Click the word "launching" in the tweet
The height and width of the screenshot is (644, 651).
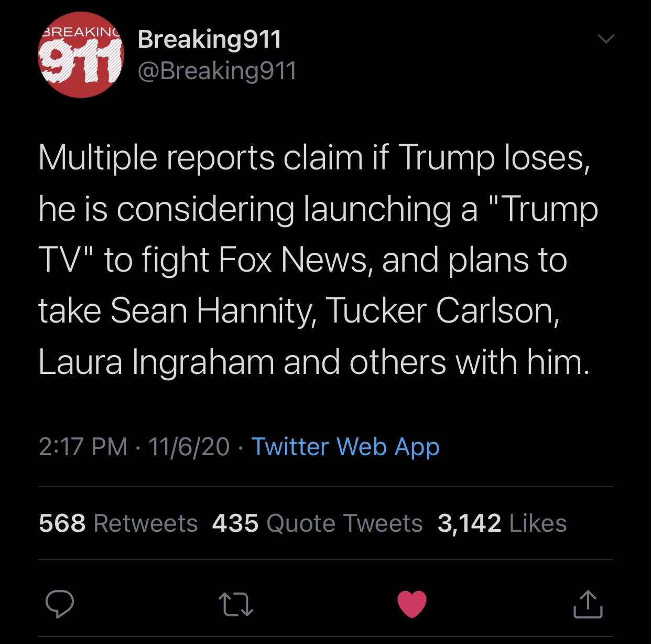(377, 209)
